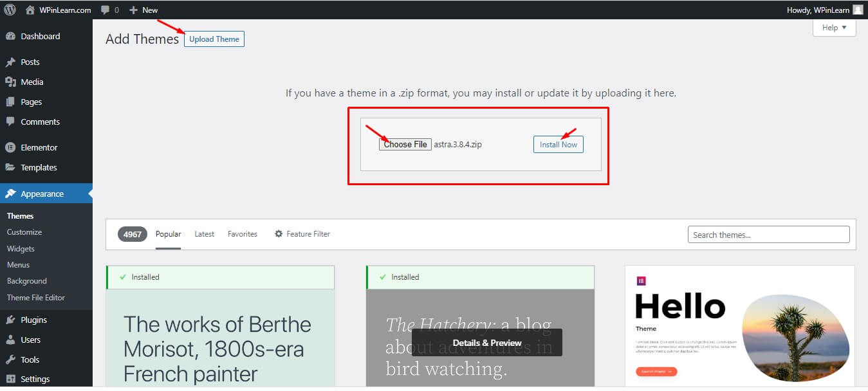Click Install Now to upload theme
The height and width of the screenshot is (391, 868).
pos(559,145)
